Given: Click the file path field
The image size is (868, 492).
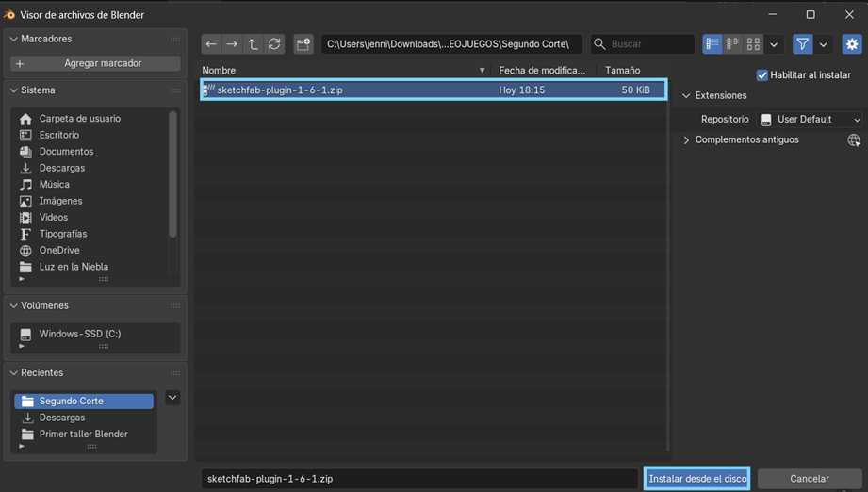Looking at the screenshot, I should [451, 44].
